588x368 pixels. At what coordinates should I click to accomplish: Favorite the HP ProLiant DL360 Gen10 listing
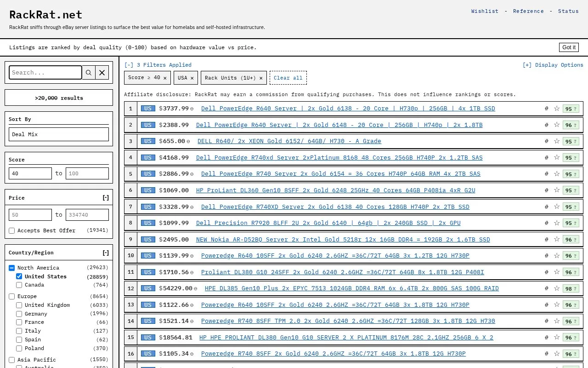[557, 190]
